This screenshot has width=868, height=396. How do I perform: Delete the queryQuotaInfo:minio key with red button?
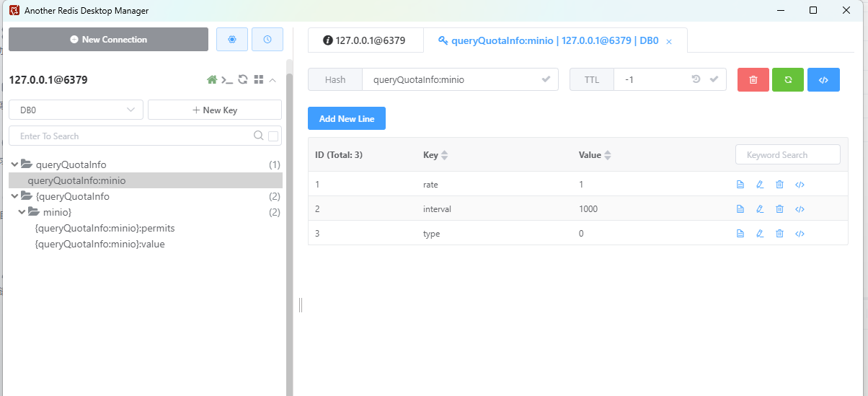tap(753, 79)
